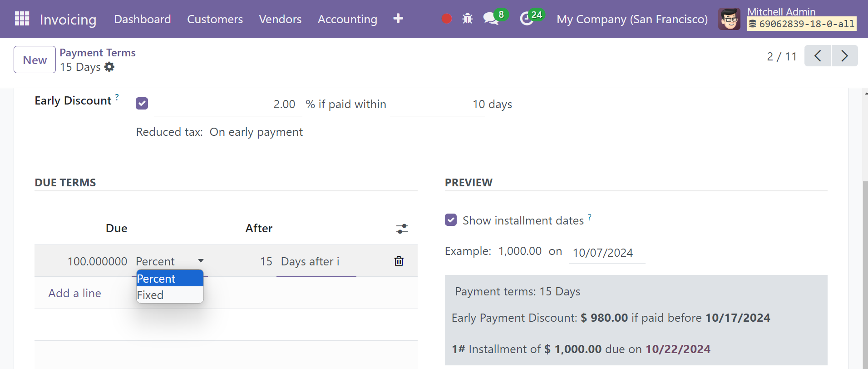Click the early payment deadline 10/17/2024
The width and height of the screenshot is (868, 369).
[x=738, y=318]
